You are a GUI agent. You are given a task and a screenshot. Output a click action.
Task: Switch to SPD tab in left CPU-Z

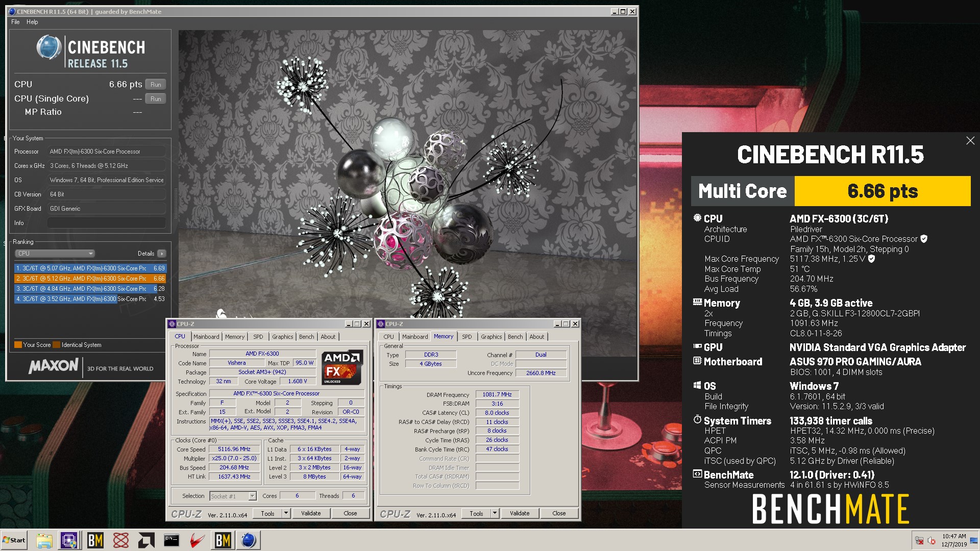(x=258, y=337)
